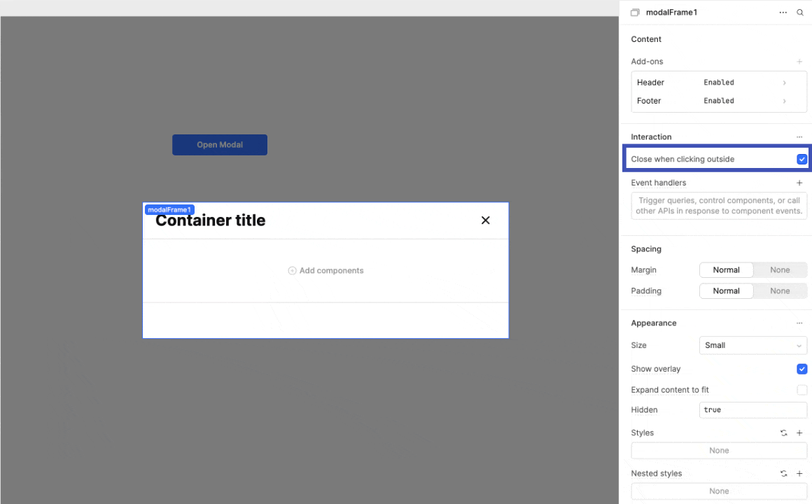This screenshot has width=812, height=504.
Task: Set Margin to None
Action: pyautogui.click(x=780, y=269)
